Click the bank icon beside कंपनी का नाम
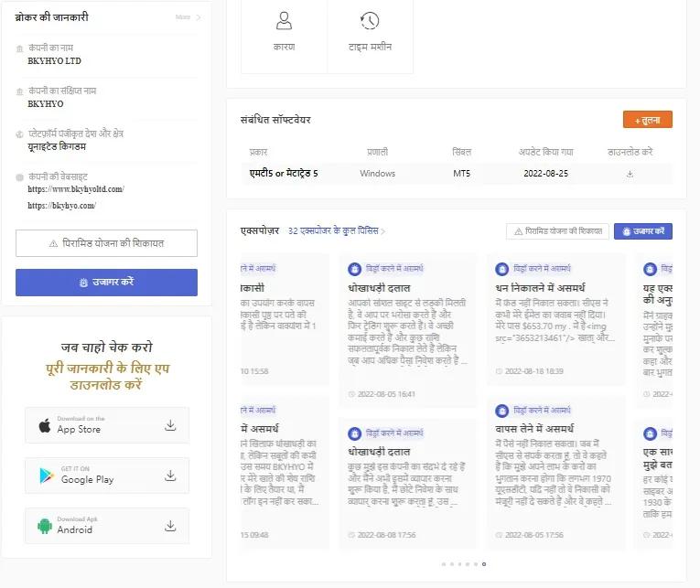Viewport: 700px width, 588px height. click(19, 48)
